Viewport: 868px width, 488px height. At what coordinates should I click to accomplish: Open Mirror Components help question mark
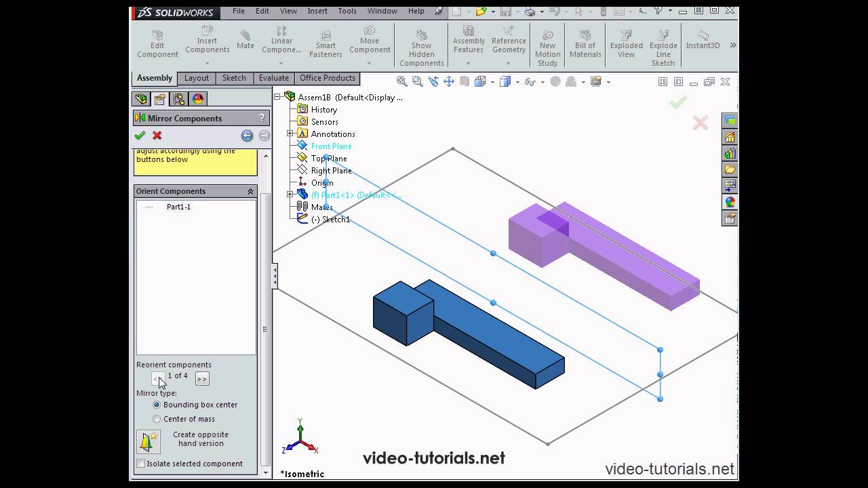tap(262, 118)
